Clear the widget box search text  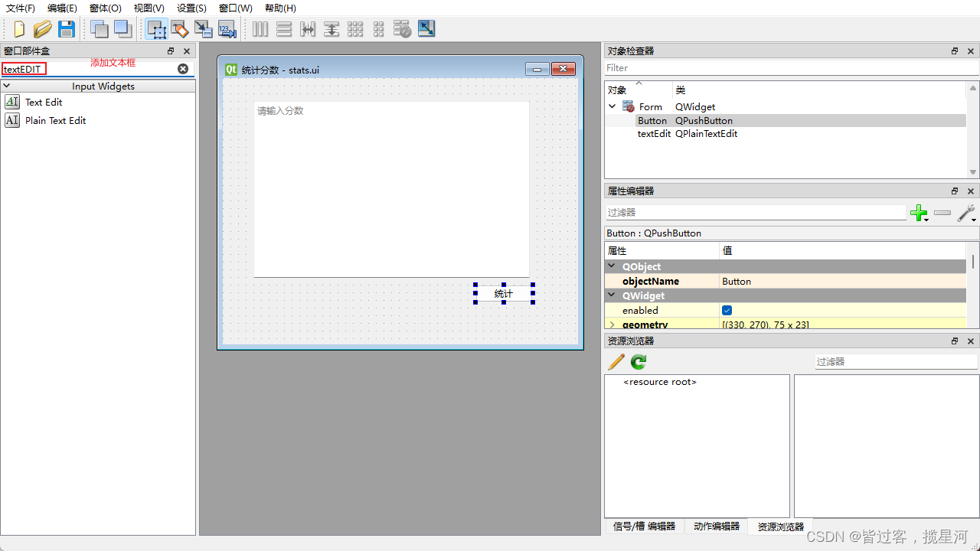pos(183,69)
